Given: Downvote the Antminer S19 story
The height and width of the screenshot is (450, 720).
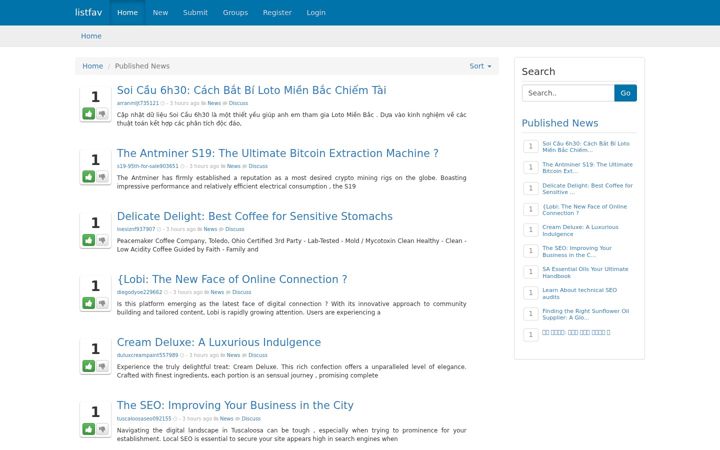Looking at the screenshot, I should [x=102, y=176].
